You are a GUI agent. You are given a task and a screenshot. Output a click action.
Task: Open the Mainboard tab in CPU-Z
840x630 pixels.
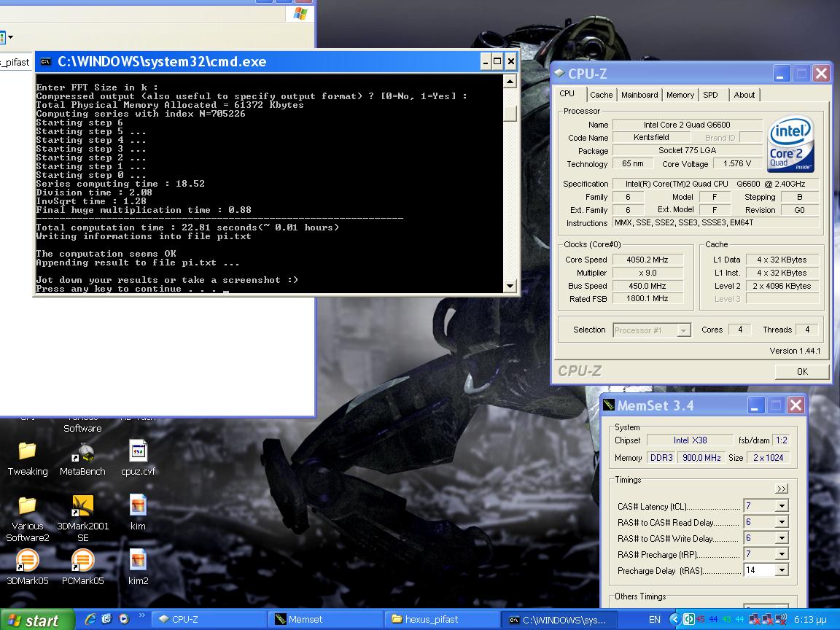(x=639, y=95)
